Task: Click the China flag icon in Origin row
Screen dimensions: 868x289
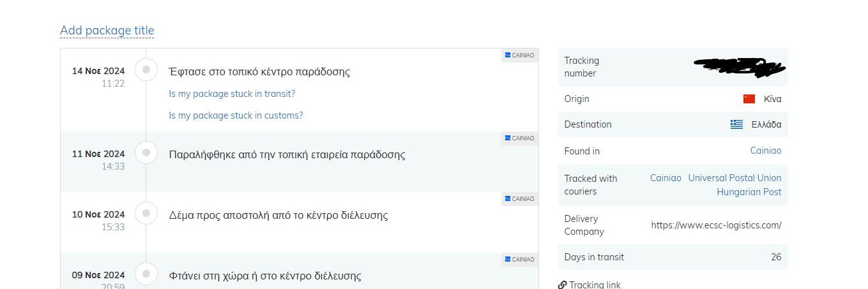Action: pos(749,99)
